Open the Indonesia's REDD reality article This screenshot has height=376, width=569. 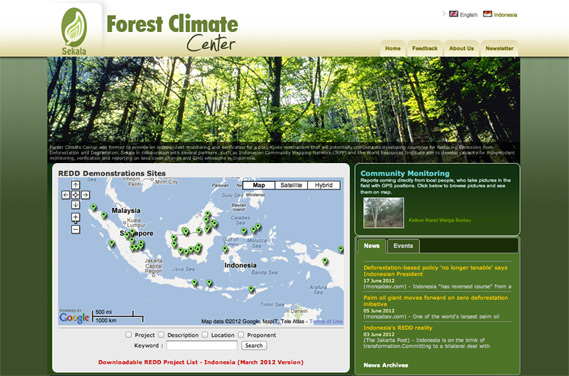(398, 328)
